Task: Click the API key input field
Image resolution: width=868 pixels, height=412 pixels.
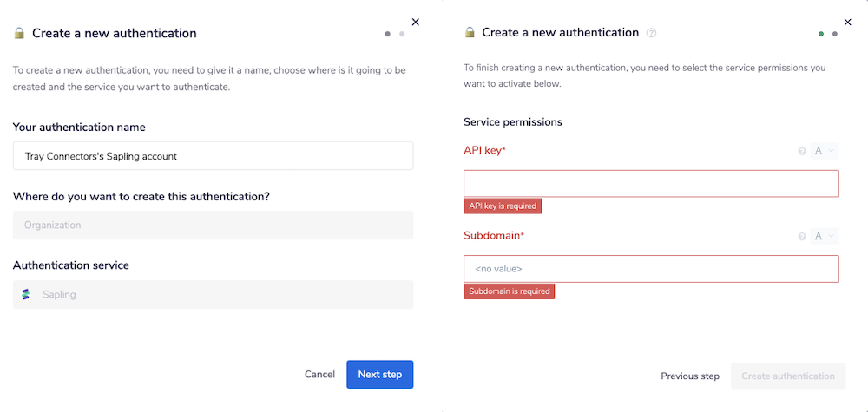Action: (651, 184)
